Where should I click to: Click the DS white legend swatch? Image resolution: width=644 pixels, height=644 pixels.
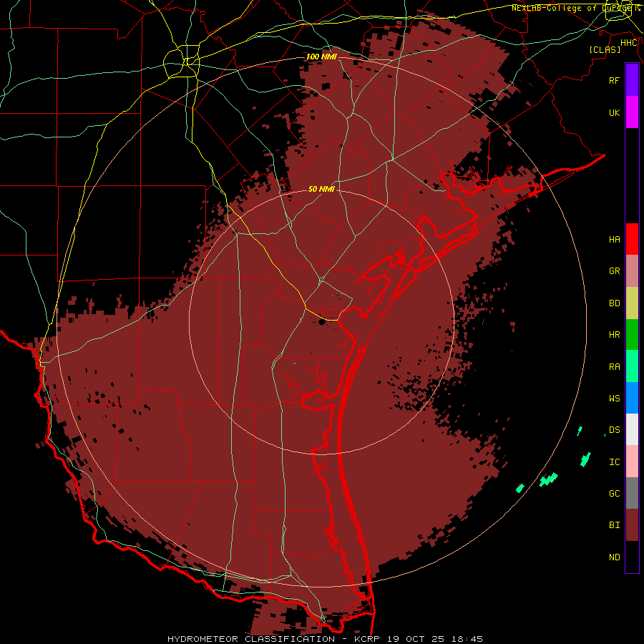point(632,429)
